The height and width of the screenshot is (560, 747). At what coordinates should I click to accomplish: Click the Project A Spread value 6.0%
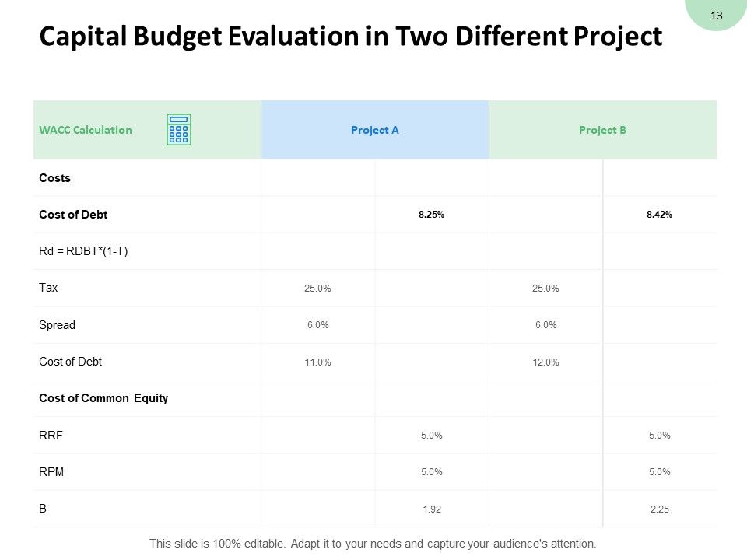tap(317, 325)
